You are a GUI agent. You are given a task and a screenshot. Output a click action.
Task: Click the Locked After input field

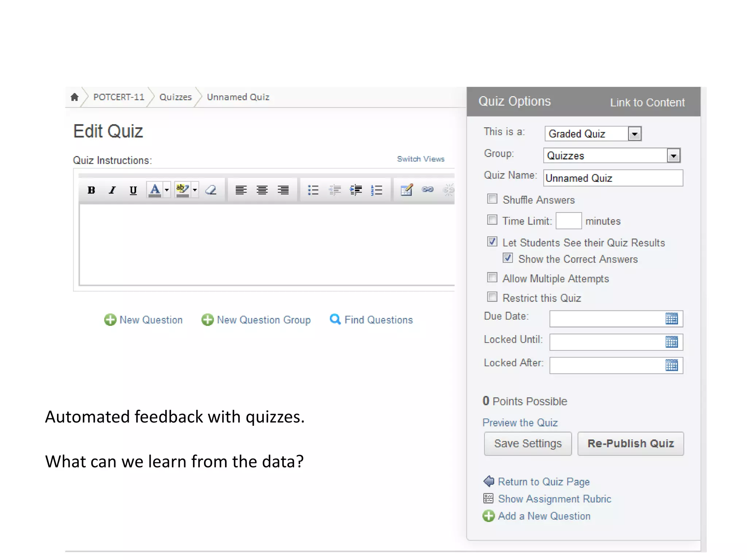(x=616, y=366)
